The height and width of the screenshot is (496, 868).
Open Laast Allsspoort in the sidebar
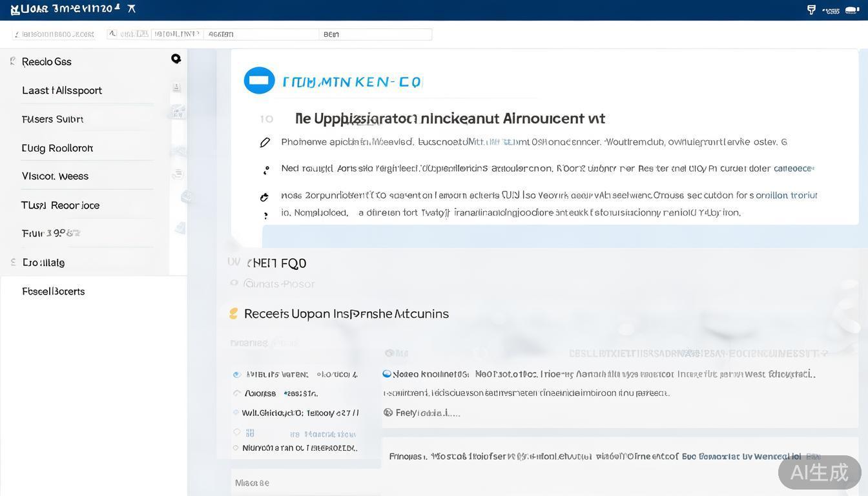coord(62,90)
